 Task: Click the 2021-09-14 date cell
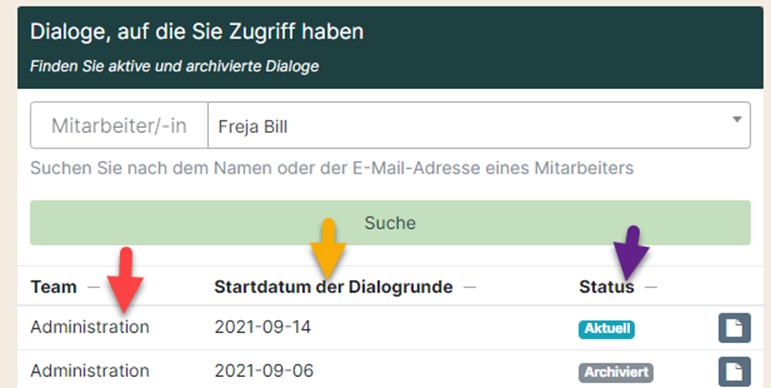click(263, 327)
